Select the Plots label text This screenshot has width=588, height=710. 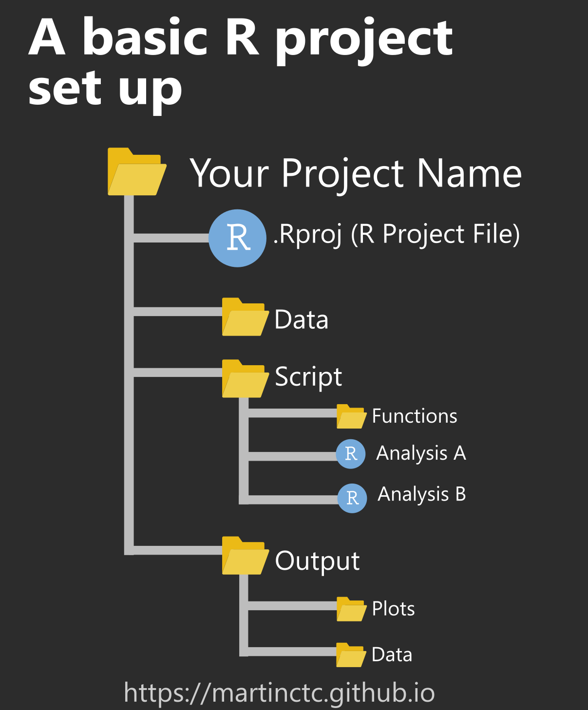coord(393,609)
